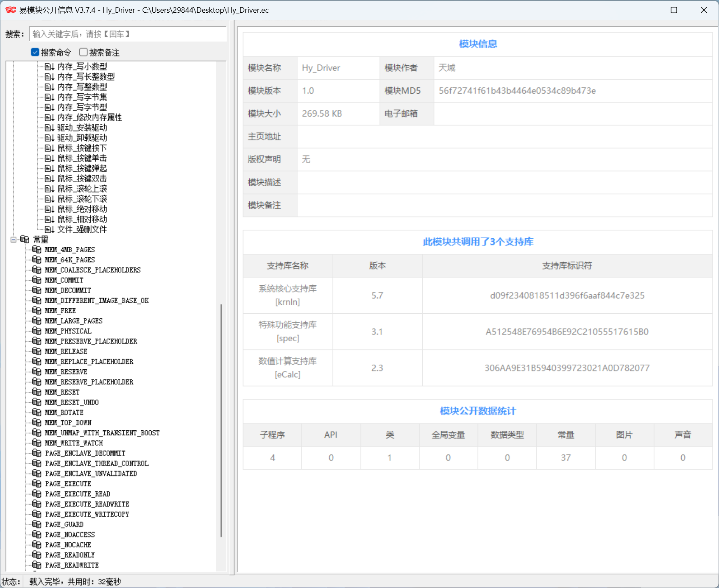Click the icon beside 内存_写小数型
The height and width of the screenshot is (588, 719).
click(49, 67)
